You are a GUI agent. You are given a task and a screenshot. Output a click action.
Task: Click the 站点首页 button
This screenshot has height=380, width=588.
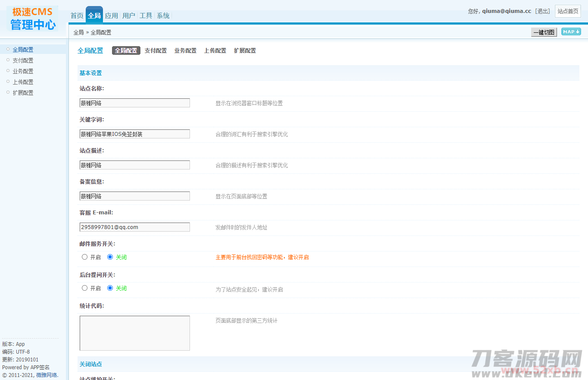tap(568, 11)
